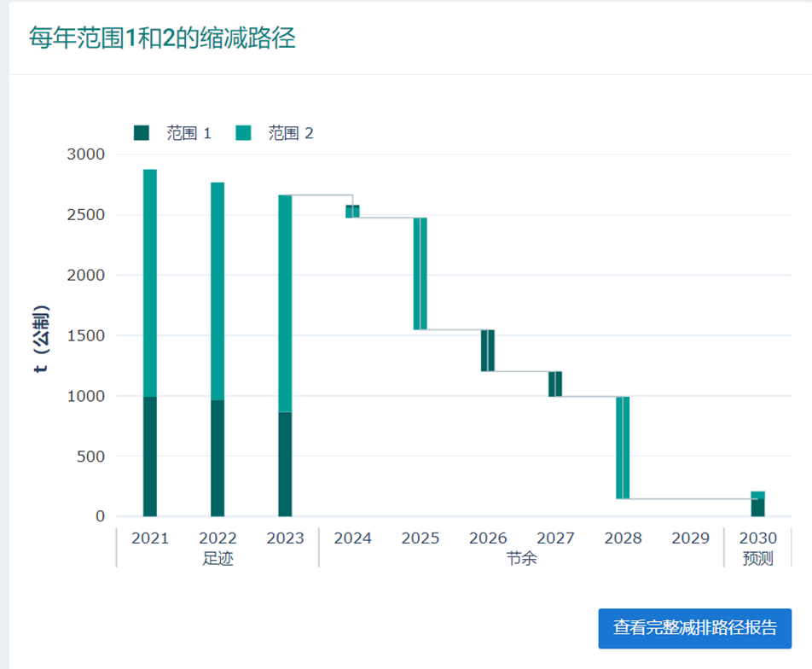Screen dimensions: 812x669
Task: Click the 1500 y-axis value
Action: (85, 336)
